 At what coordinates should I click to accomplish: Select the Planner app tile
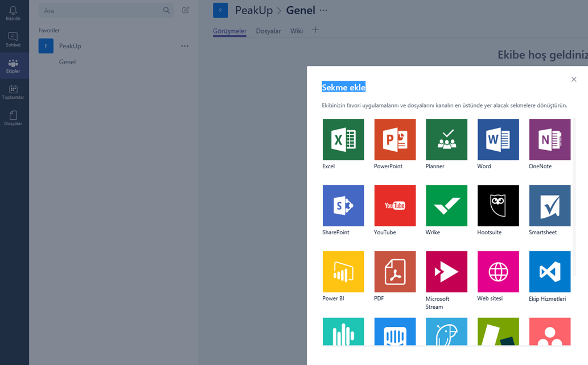(447, 139)
